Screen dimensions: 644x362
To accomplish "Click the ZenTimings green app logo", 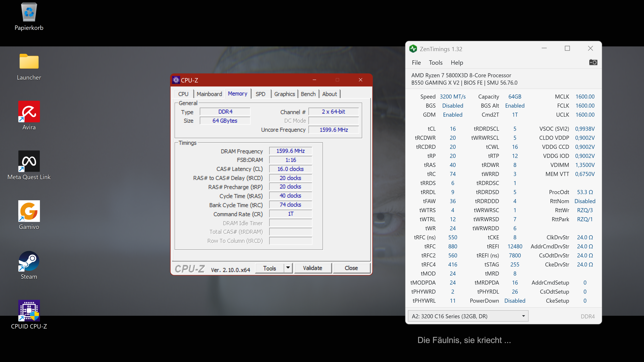I will (413, 49).
